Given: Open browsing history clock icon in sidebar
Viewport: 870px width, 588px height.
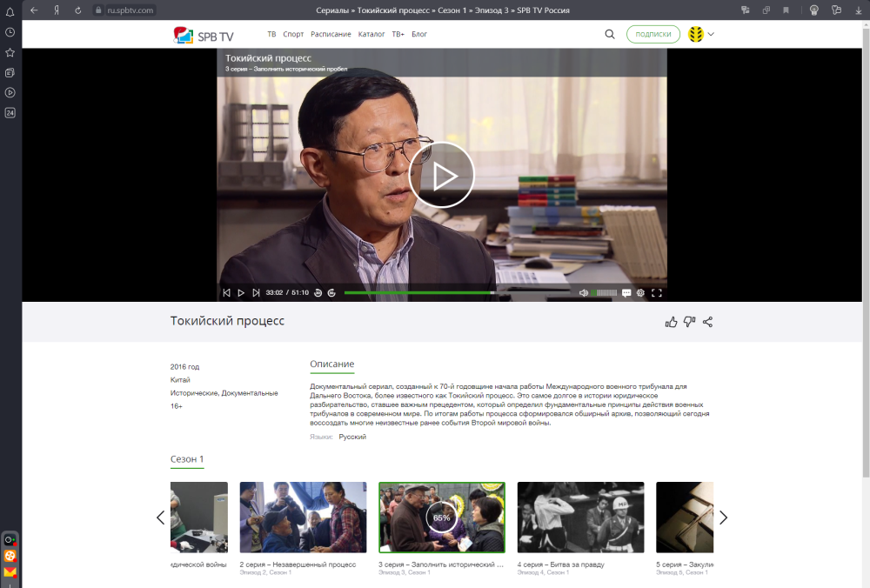Looking at the screenshot, I should coord(10,32).
